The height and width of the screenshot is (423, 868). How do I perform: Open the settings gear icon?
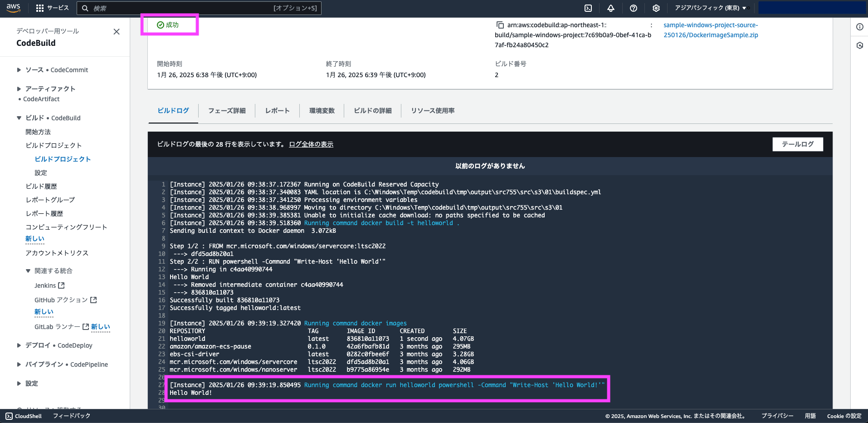click(x=656, y=8)
